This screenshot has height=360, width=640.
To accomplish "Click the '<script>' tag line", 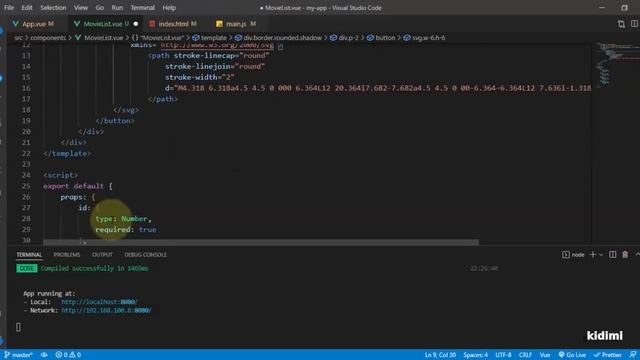I will pyautogui.click(x=60, y=175).
